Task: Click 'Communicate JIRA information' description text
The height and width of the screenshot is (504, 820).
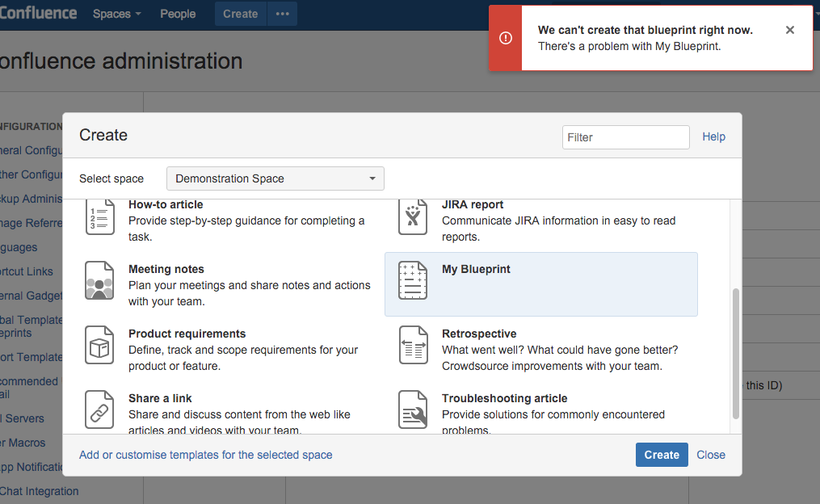Action: tap(558, 229)
